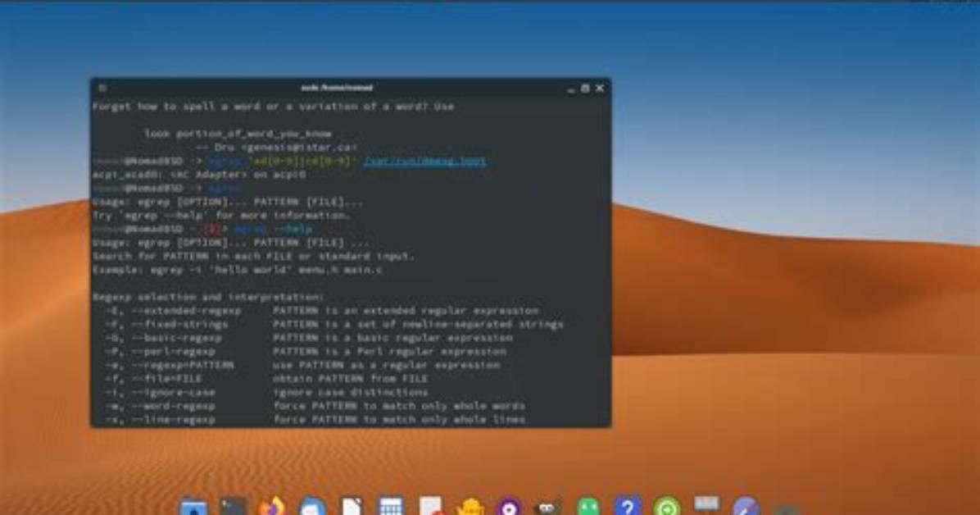980x515 pixels.
Task: Click the '-e, --regexp=PATTERN' option row
Action: point(302,366)
